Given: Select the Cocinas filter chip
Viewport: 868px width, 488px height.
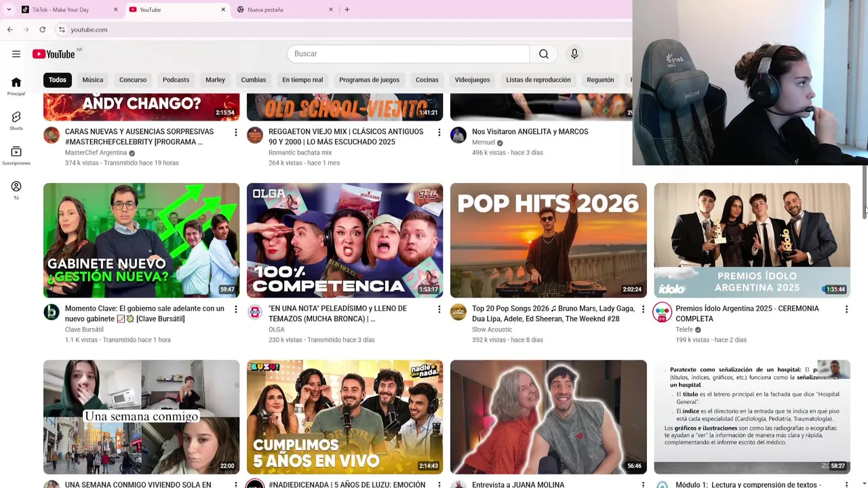Looking at the screenshot, I should point(427,80).
